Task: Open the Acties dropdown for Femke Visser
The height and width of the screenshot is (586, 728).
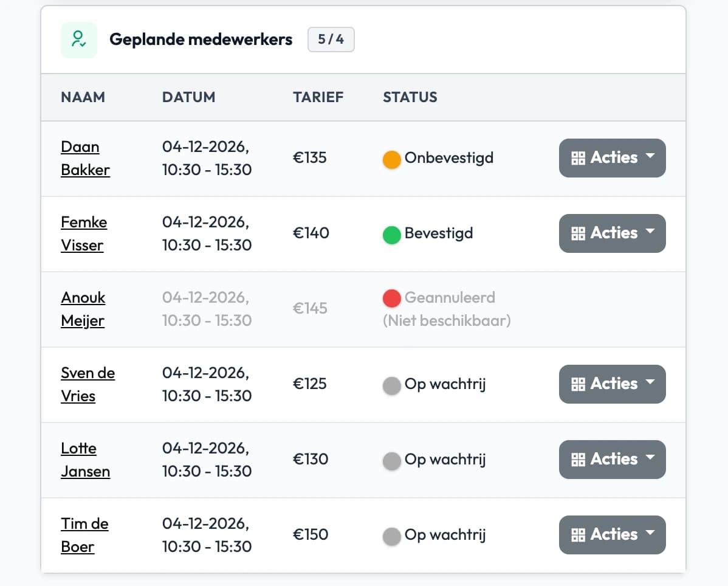Action: click(612, 233)
